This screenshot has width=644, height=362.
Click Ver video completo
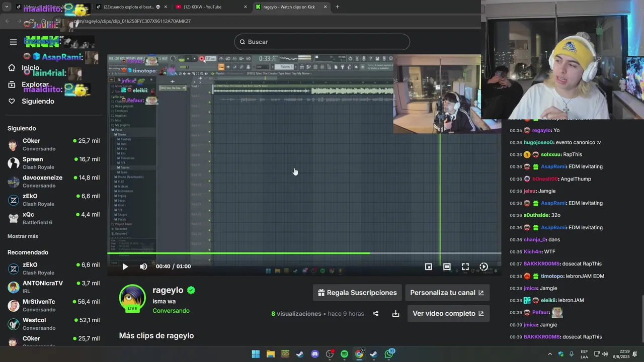point(448,313)
